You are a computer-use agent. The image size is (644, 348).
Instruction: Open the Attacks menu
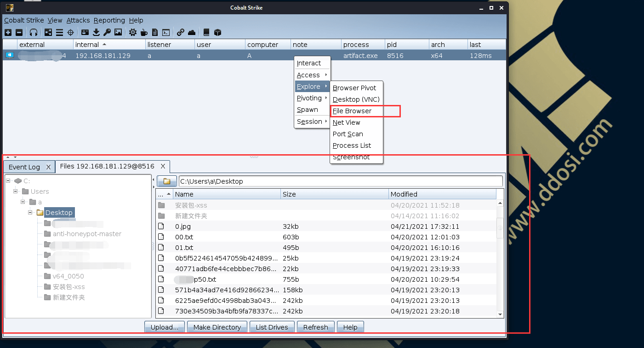pos(78,20)
